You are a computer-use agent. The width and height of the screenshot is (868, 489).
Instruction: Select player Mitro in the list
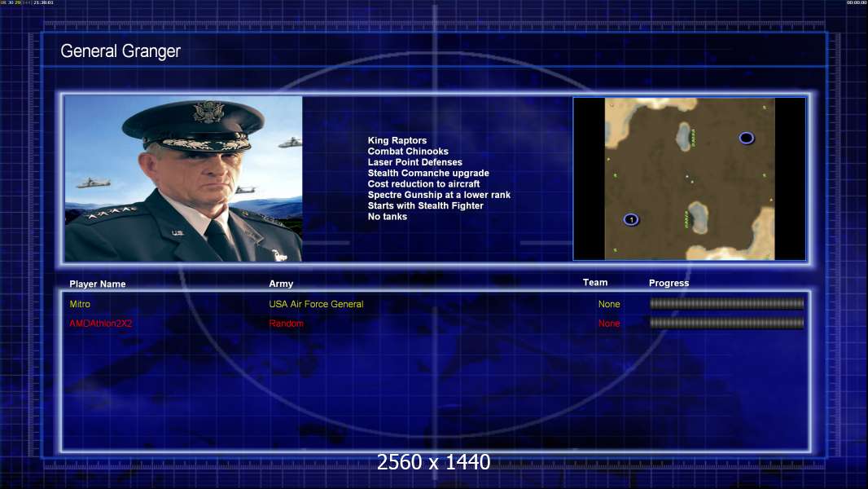(x=80, y=304)
